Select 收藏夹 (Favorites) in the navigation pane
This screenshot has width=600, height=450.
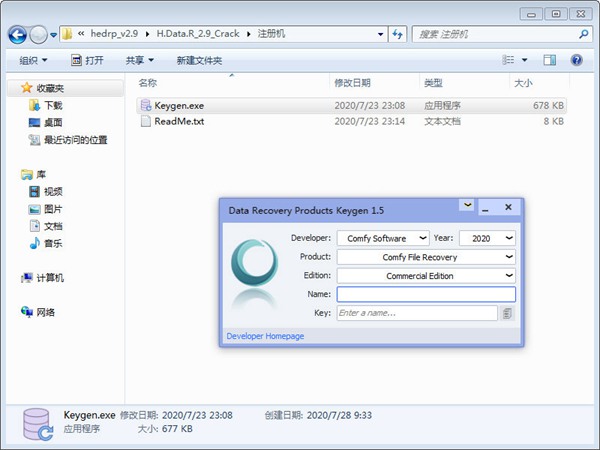point(50,88)
